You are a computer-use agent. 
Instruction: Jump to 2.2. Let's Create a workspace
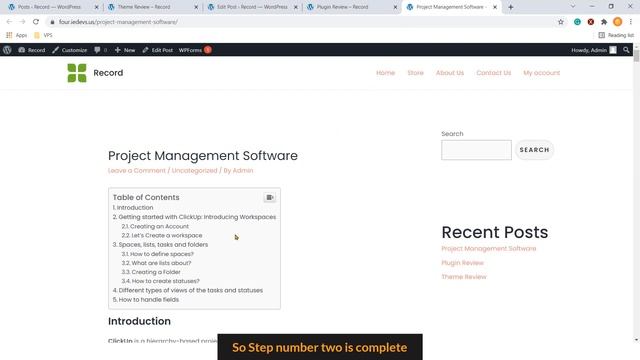[162, 236]
